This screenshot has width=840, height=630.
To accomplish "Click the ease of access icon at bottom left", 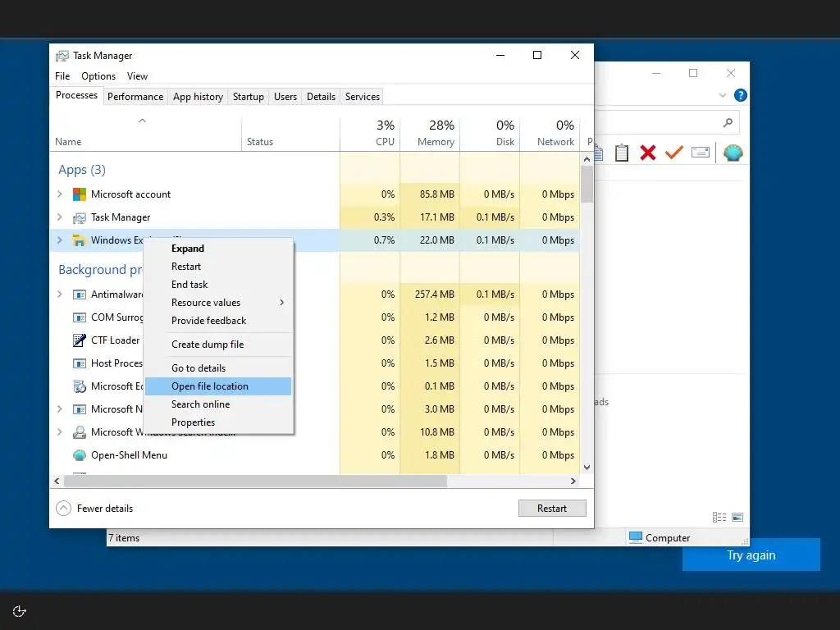I will tap(20, 611).
